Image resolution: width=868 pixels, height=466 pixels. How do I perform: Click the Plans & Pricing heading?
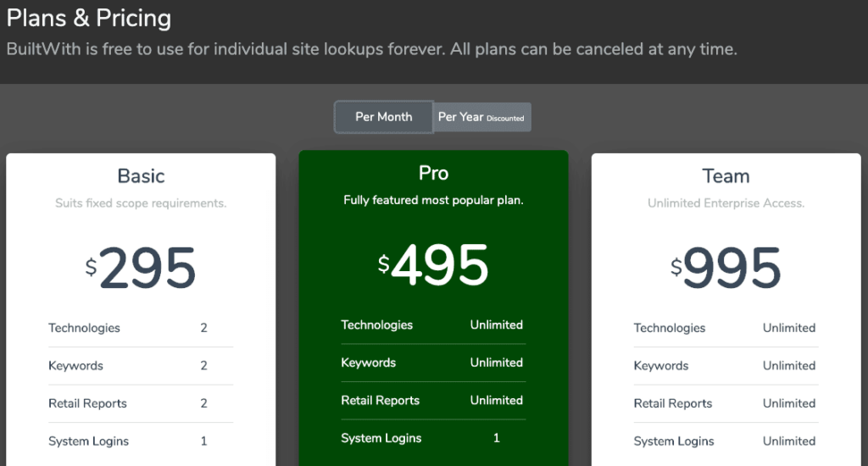(89, 18)
